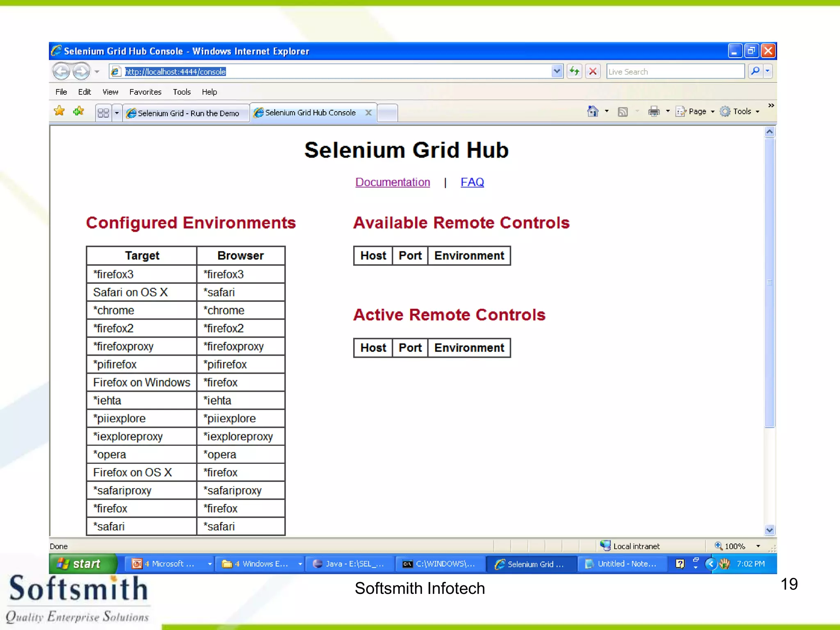
Task: Open the Help menu
Action: pyautogui.click(x=209, y=92)
